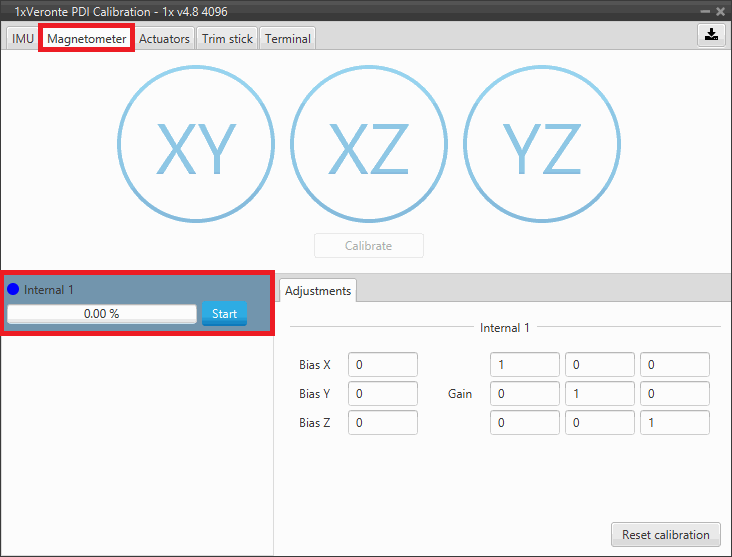Click the Bias Z input field
732x557 pixels.
(383, 423)
